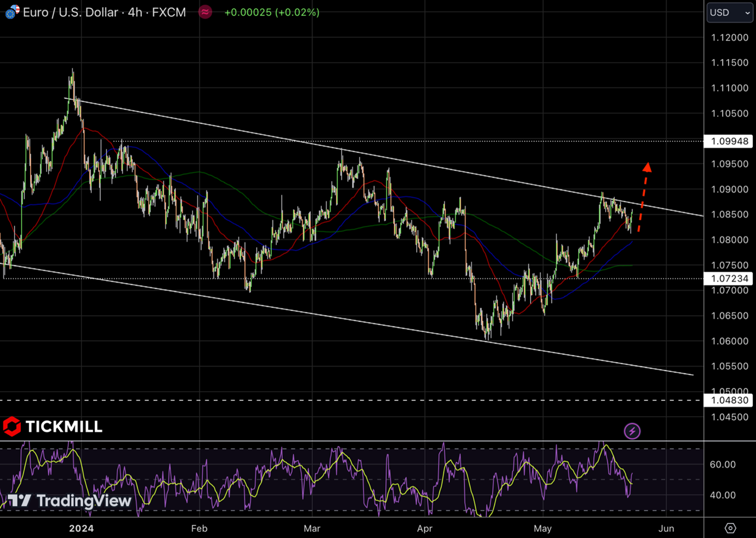Image resolution: width=756 pixels, height=538 pixels.
Task: Click the 2024 date axis label
Action: click(81, 529)
